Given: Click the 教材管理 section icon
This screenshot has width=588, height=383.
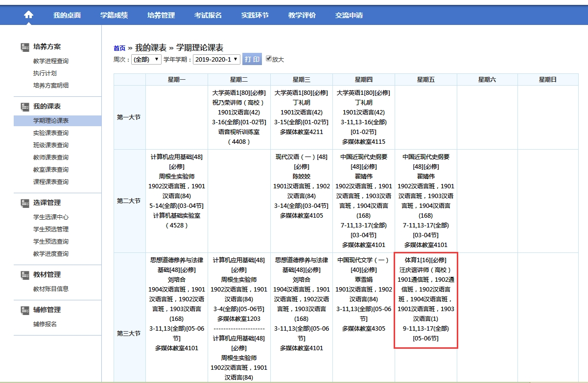Looking at the screenshot, I should click(x=25, y=275).
